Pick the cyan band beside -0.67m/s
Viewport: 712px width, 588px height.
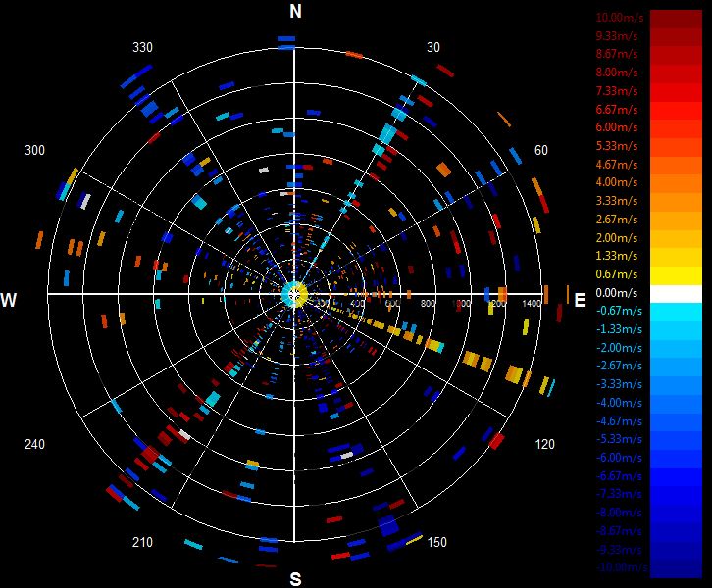[x=676, y=313]
